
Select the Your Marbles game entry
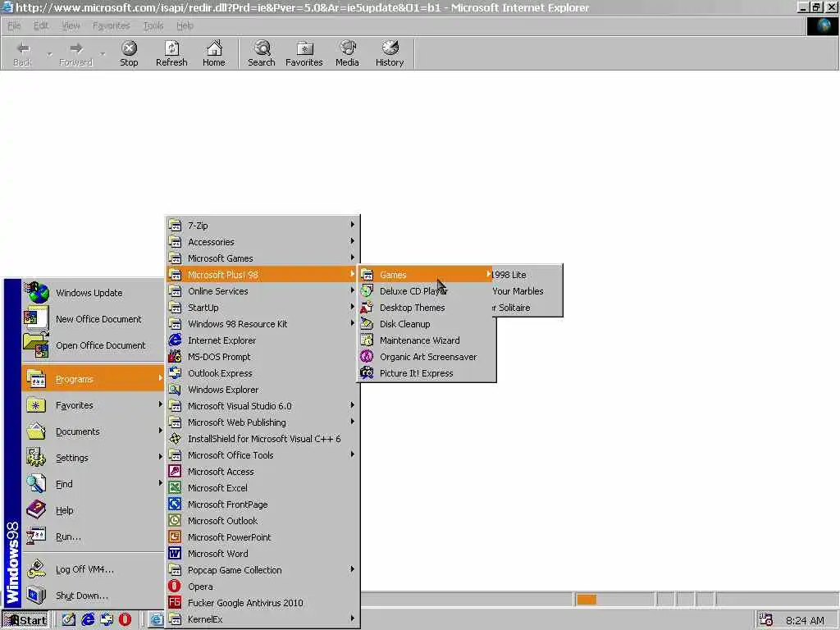tap(527, 291)
